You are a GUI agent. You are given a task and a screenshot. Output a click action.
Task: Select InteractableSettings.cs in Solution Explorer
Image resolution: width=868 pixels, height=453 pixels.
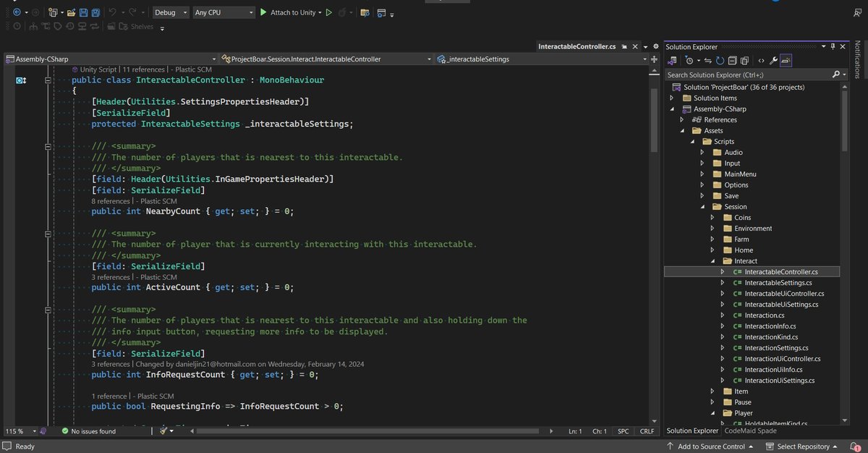pyautogui.click(x=778, y=283)
